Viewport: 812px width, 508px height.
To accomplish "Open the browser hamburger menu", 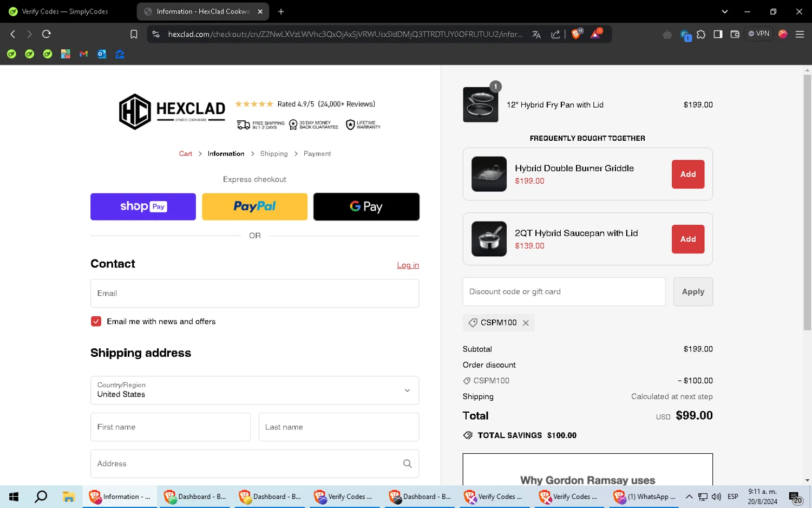I will (x=800, y=34).
